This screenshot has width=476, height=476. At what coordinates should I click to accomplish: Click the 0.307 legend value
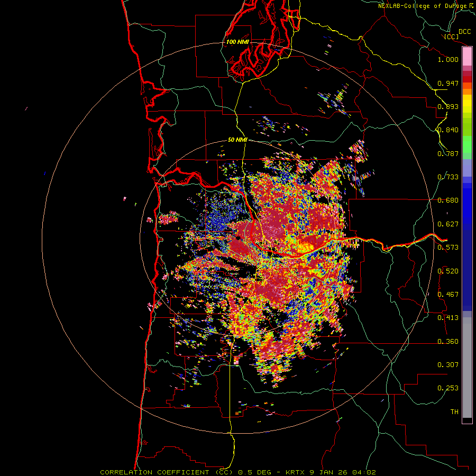point(448,365)
